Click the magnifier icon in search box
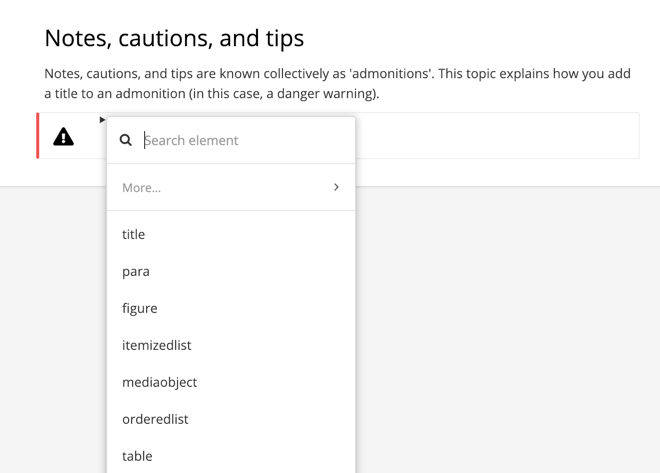The height and width of the screenshot is (473, 660). pyautogui.click(x=126, y=140)
